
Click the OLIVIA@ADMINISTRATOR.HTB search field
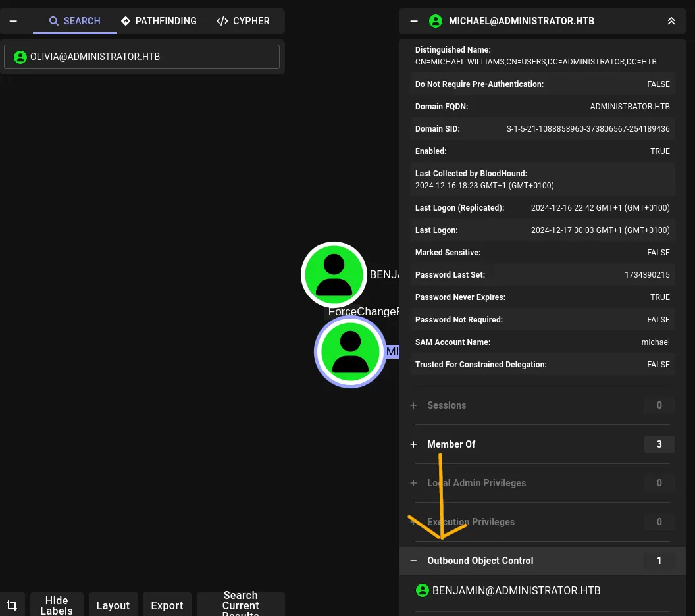pyautogui.click(x=142, y=57)
